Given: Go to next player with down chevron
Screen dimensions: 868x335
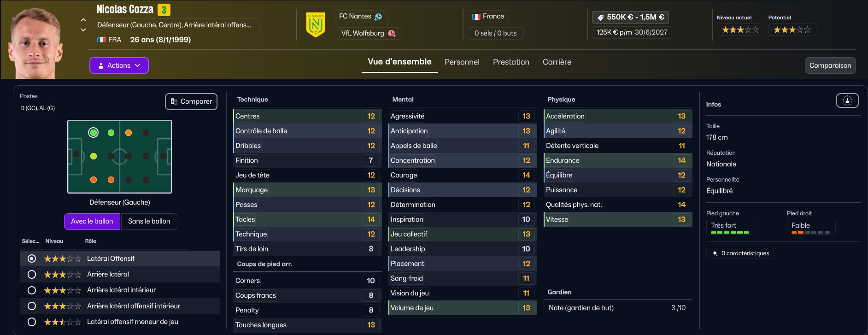Looking at the screenshot, I should point(83,30).
